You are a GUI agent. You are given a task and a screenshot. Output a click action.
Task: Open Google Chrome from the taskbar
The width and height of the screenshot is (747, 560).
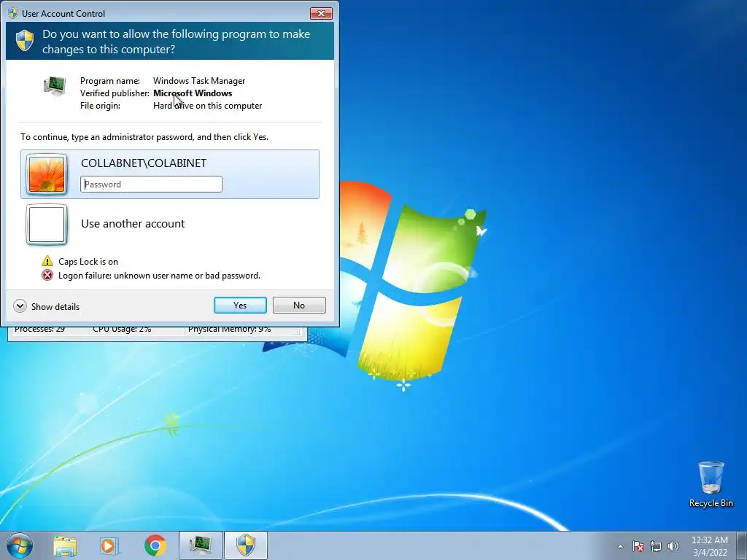[155, 545]
